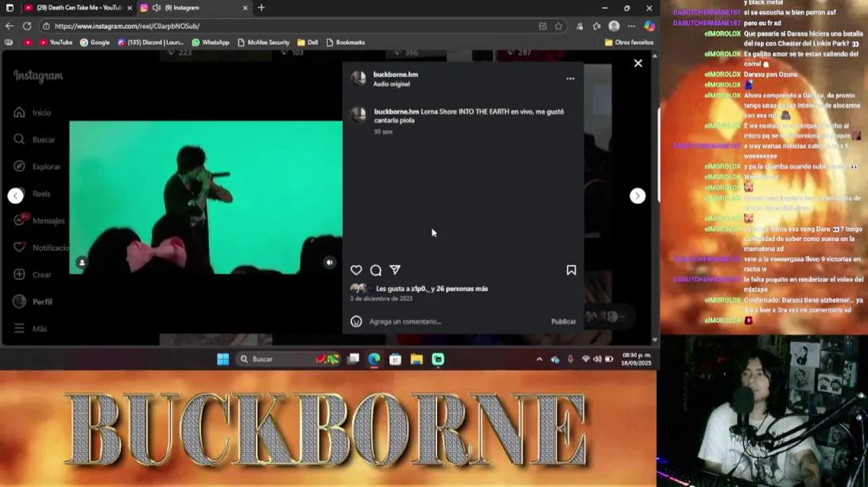This screenshot has width=868, height=487.
Task: Go to the previous post with the left arrow
Action: [x=16, y=195]
